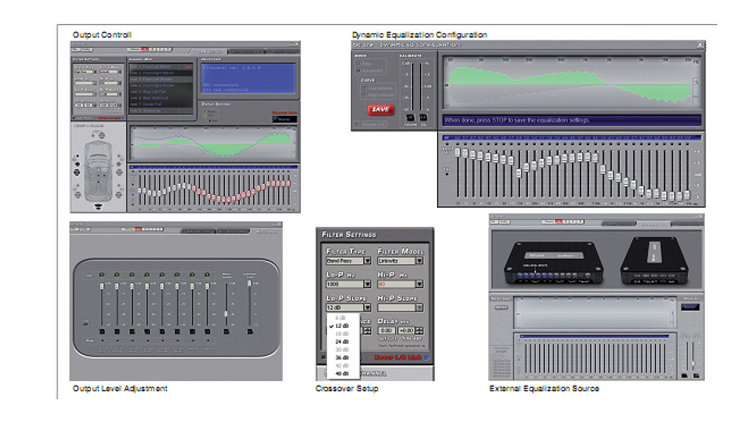Select Low volume curve option
750x433 pixels.
tap(365, 88)
